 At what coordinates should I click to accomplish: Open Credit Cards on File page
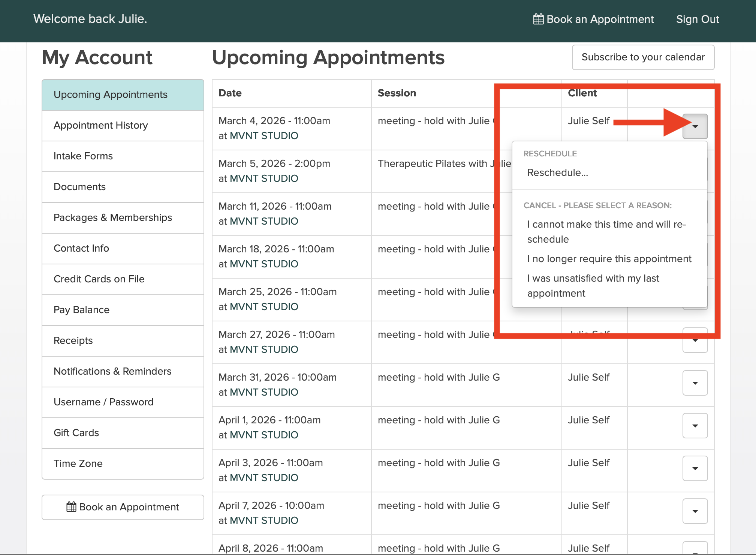pyautogui.click(x=99, y=279)
